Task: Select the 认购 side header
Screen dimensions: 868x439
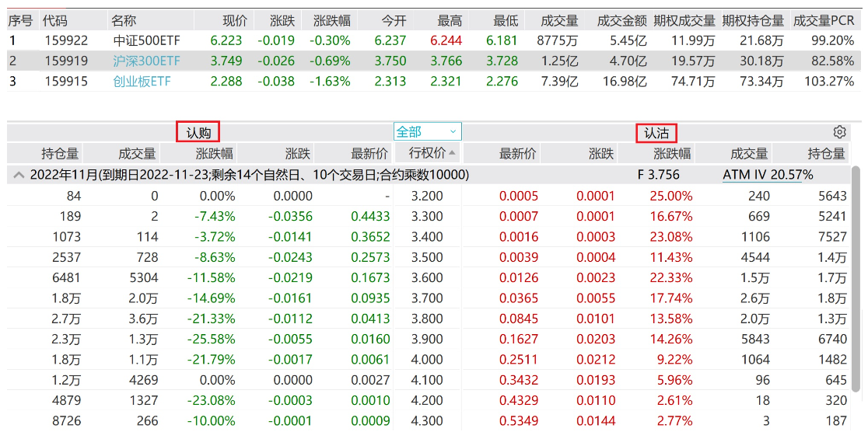Action: tap(198, 133)
